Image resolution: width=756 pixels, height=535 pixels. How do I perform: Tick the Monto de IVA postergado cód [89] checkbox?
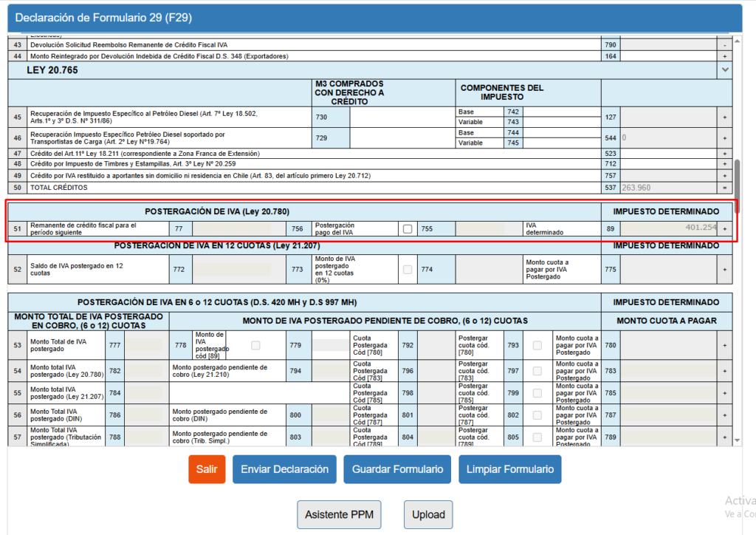click(x=255, y=345)
